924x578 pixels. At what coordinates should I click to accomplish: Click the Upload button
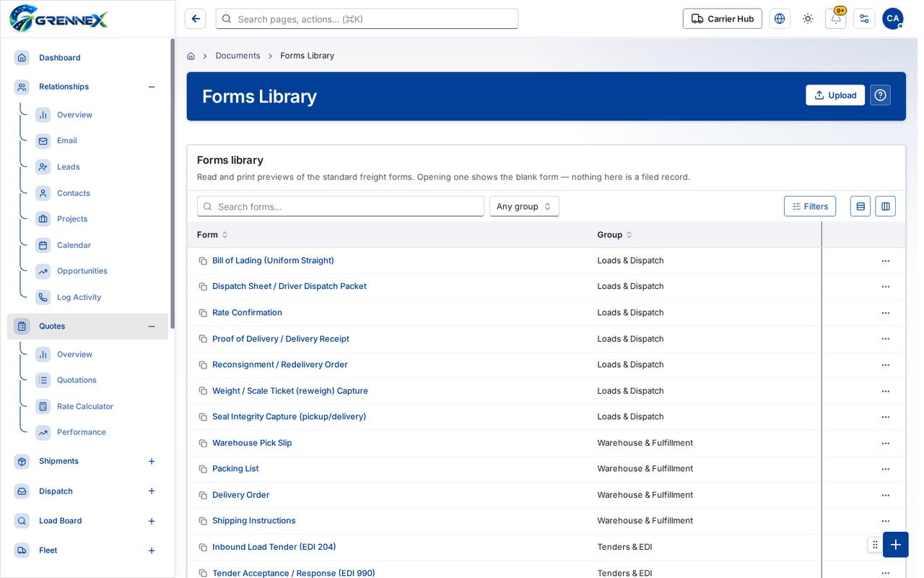point(835,95)
